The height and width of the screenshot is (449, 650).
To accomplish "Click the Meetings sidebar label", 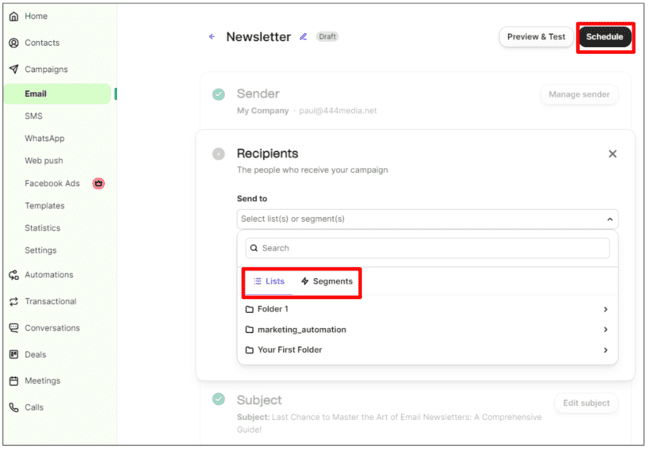I will click(x=42, y=381).
